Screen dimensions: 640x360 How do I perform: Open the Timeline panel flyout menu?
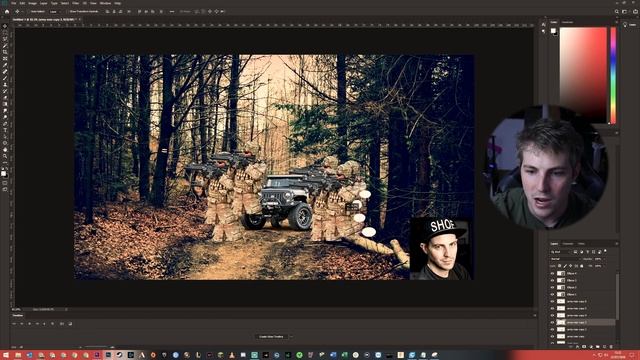[x=535, y=316]
